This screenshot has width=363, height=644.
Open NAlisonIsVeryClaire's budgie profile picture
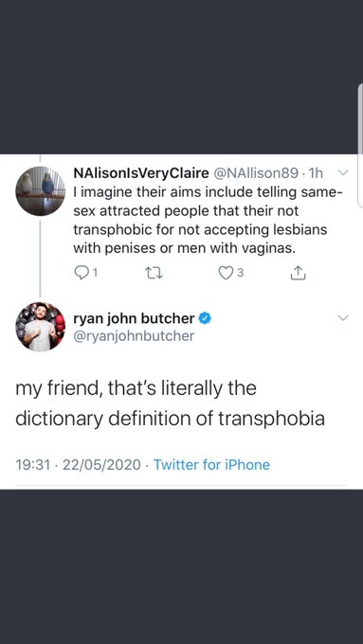[x=41, y=191]
